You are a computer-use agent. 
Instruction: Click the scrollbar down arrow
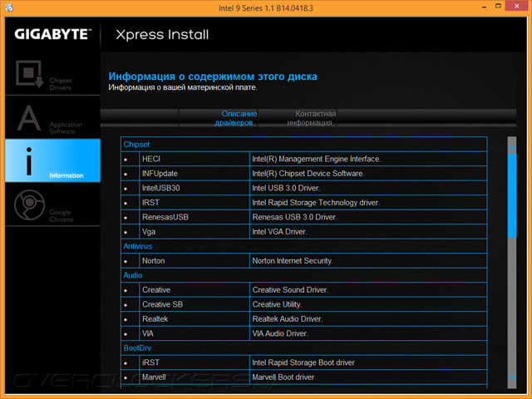(512, 377)
